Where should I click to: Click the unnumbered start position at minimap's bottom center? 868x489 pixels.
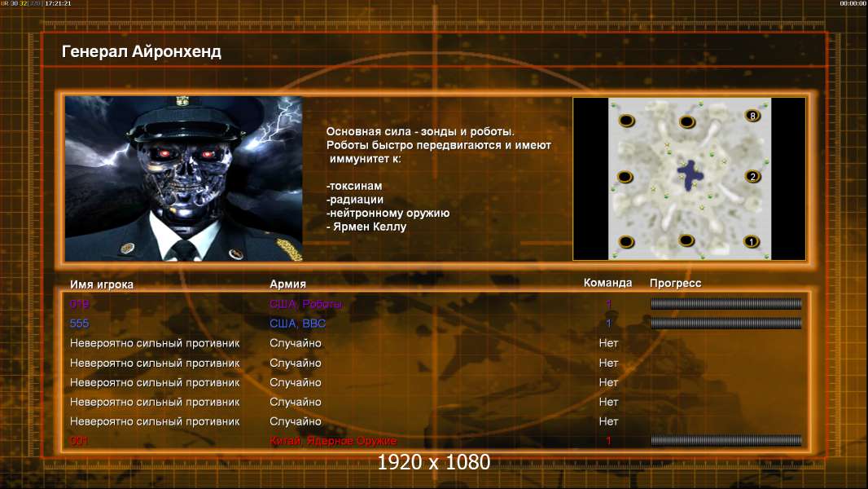[686, 240]
